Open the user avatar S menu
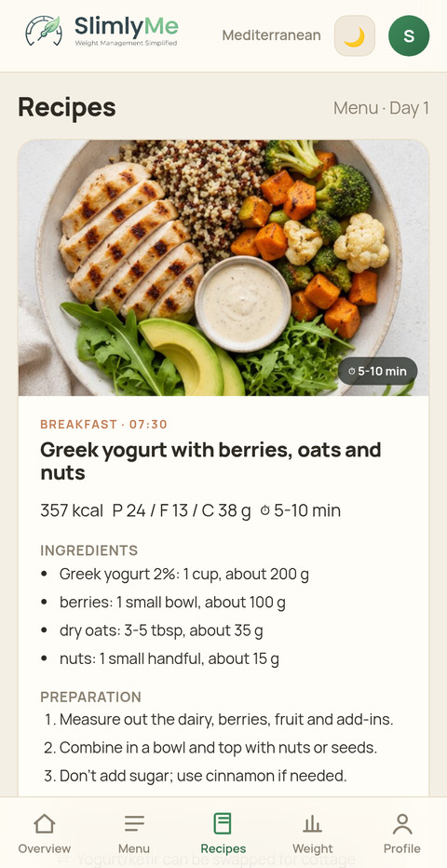The width and height of the screenshot is (447, 868). tap(409, 36)
